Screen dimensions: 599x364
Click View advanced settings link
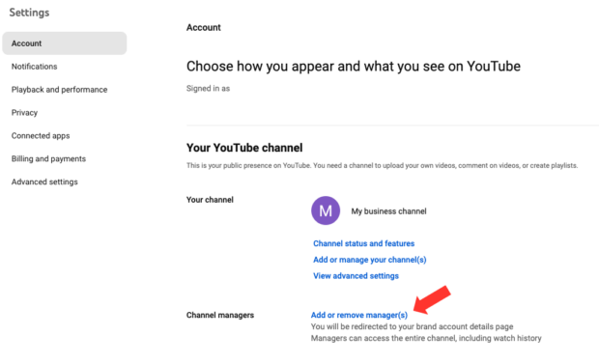[x=356, y=276]
